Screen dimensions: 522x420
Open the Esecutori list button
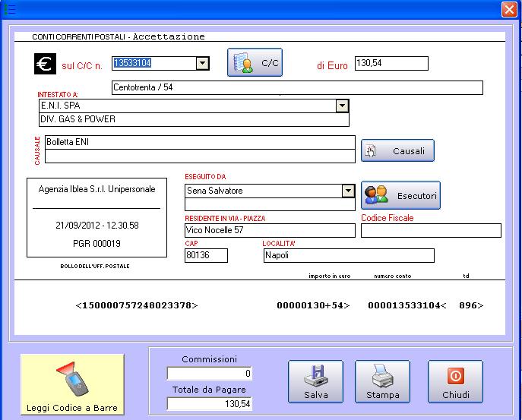click(400, 195)
